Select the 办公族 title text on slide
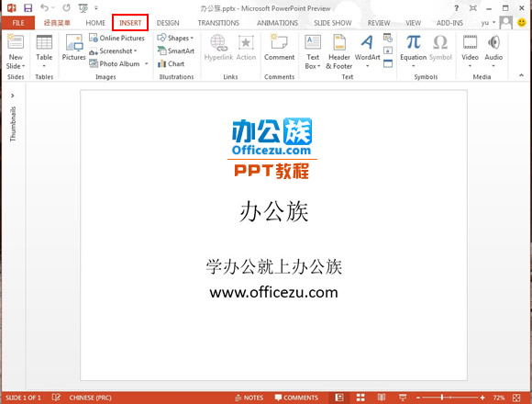The width and height of the screenshot is (532, 404). pyautogui.click(x=273, y=211)
